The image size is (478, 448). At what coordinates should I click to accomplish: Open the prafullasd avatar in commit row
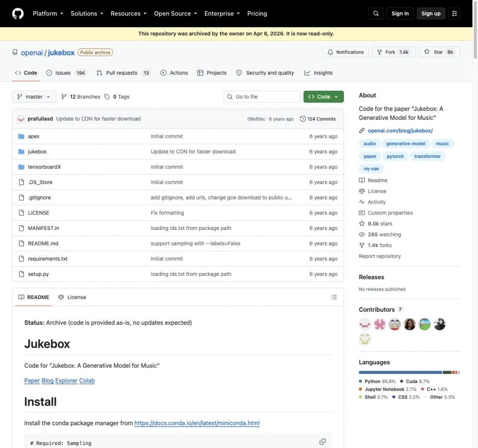[x=21, y=119]
